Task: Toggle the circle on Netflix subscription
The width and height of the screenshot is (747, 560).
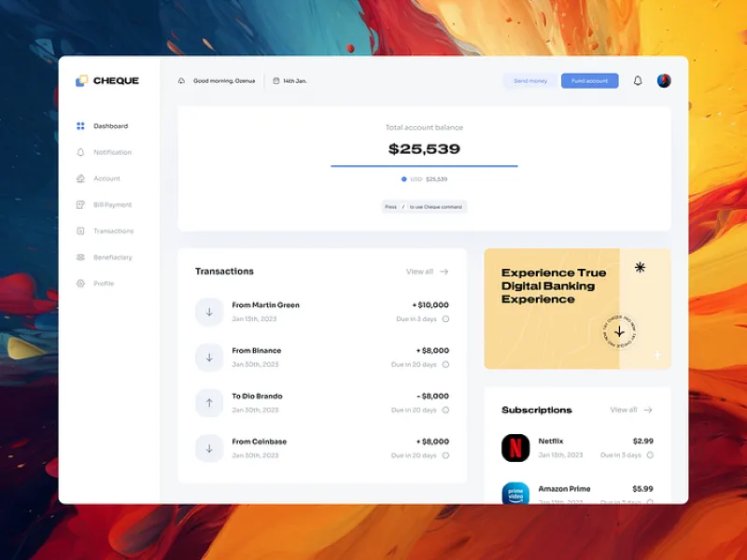Action: click(650, 455)
